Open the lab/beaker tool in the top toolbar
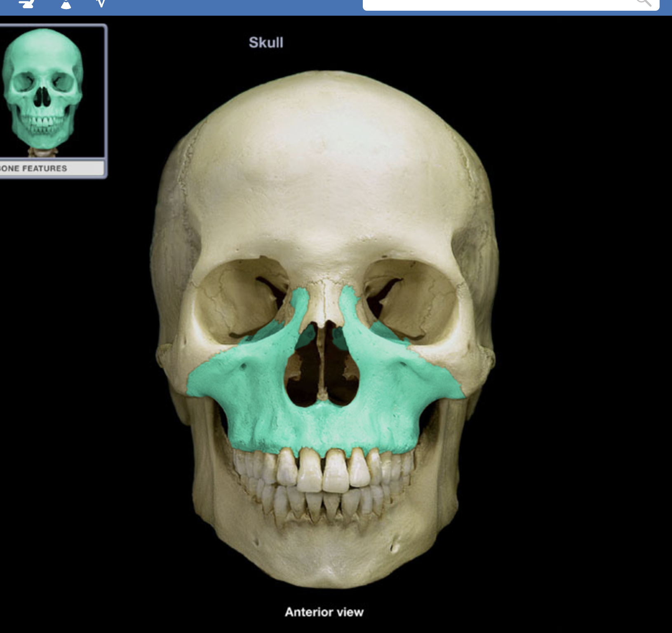The image size is (672, 633). point(66,5)
